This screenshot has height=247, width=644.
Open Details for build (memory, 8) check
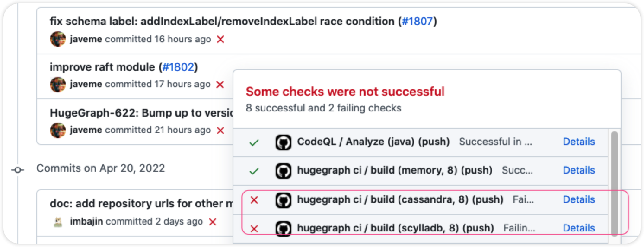click(579, 170)
